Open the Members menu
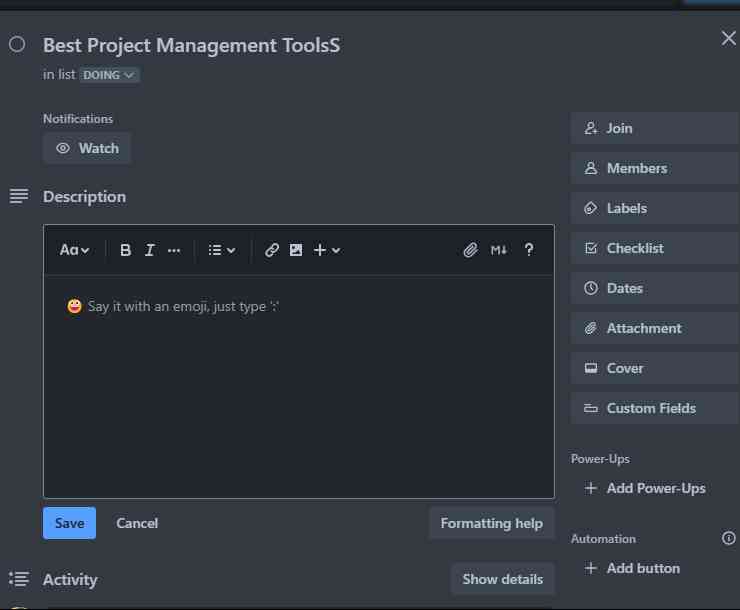The image size is (740, 610). click(x=655, y=168)
